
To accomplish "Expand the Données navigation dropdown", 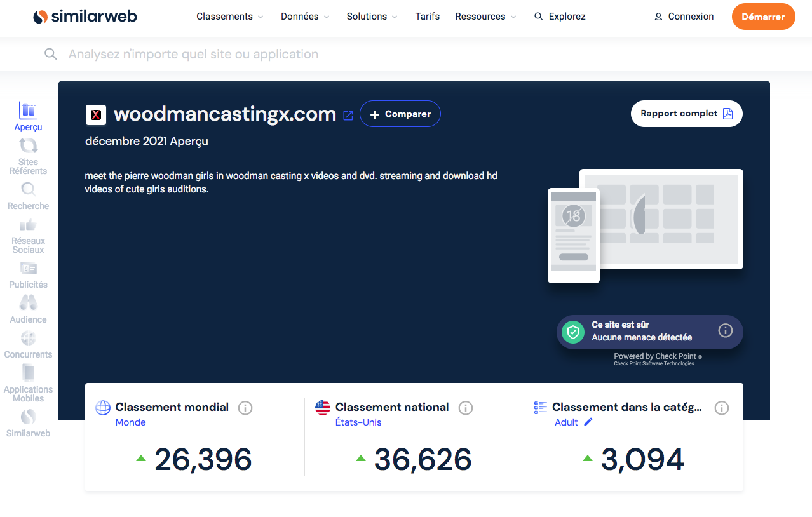I will pos(305,17).
